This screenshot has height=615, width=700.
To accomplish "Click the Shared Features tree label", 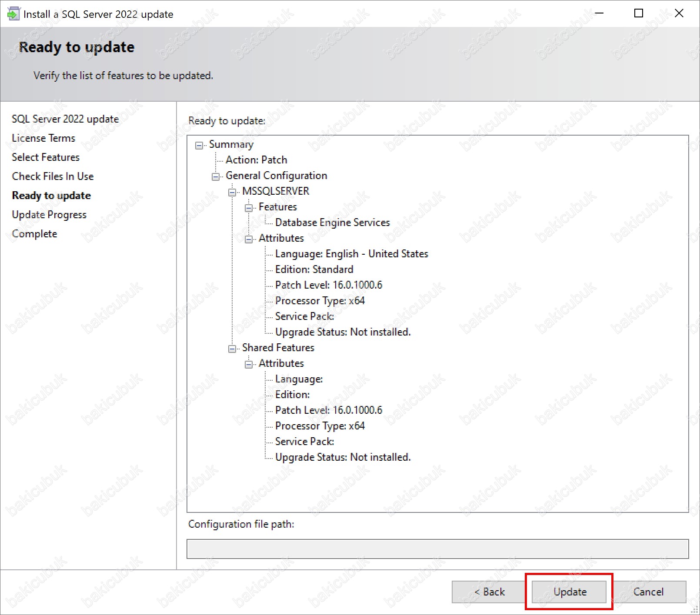I will click(278, 348).
